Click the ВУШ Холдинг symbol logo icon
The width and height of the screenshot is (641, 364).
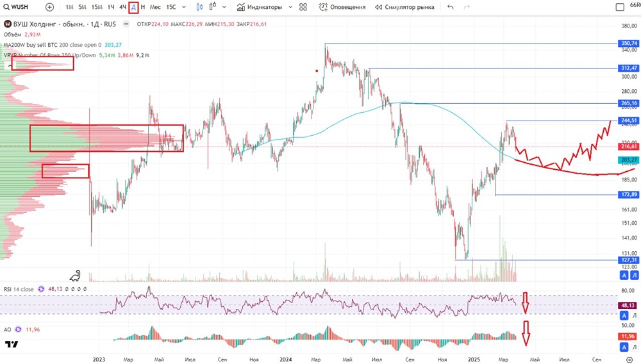[x=7, y=24]
